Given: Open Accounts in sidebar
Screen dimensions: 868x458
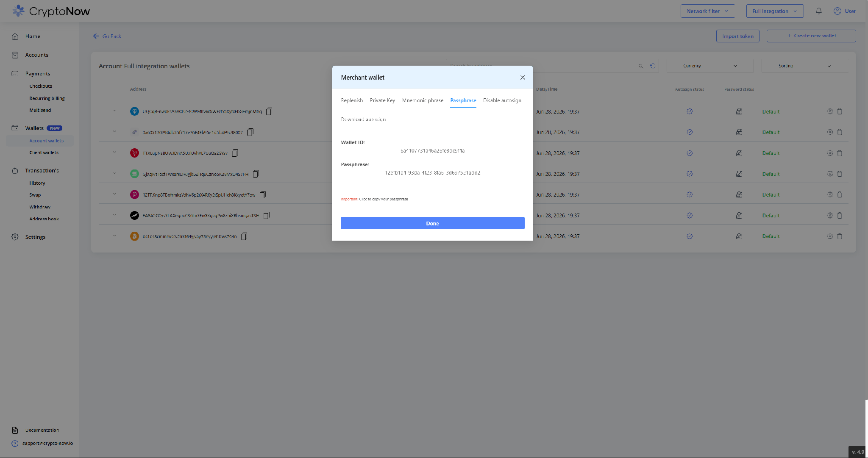Looking at the screenshot, I should (36, 55).
